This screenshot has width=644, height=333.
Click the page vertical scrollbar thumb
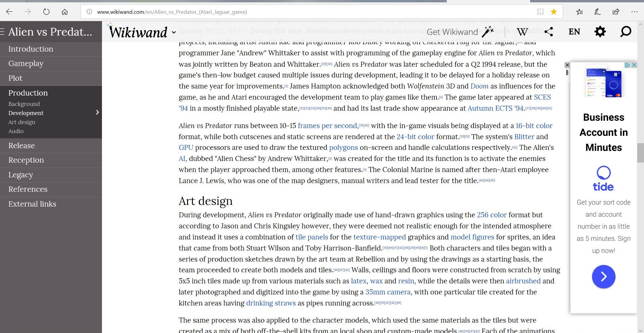(640, 153)
